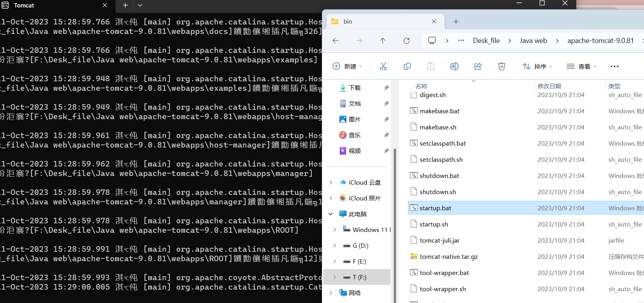
Task: Open new terminal tab with plus
Action: click(125, 5)
